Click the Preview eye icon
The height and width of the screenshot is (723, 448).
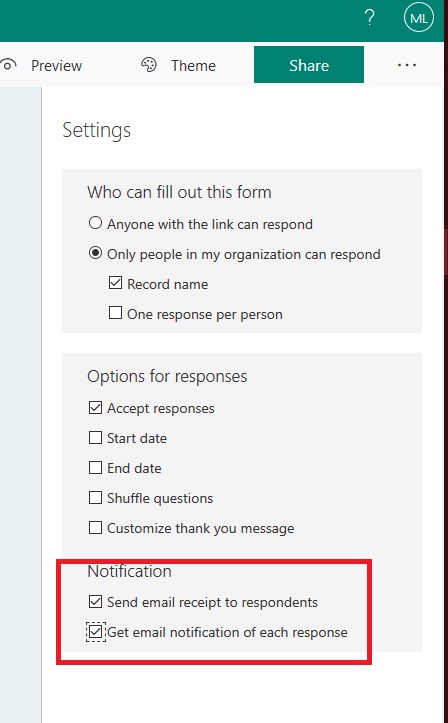(x=8, y=65)
